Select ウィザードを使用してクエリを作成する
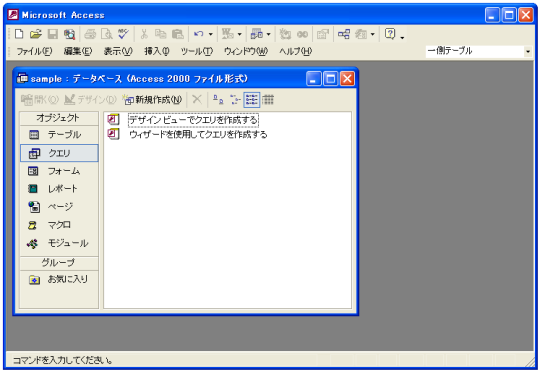Viewport: 540px width, 372px height. point(198,134)
